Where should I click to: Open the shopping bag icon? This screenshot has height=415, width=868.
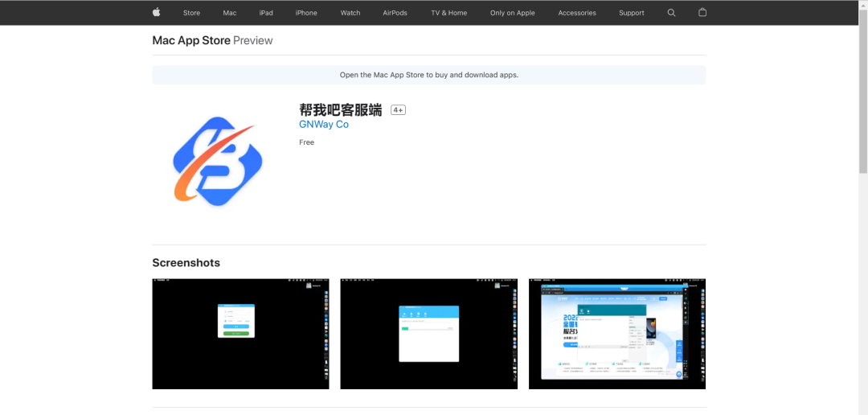click(x=702, y=12)
